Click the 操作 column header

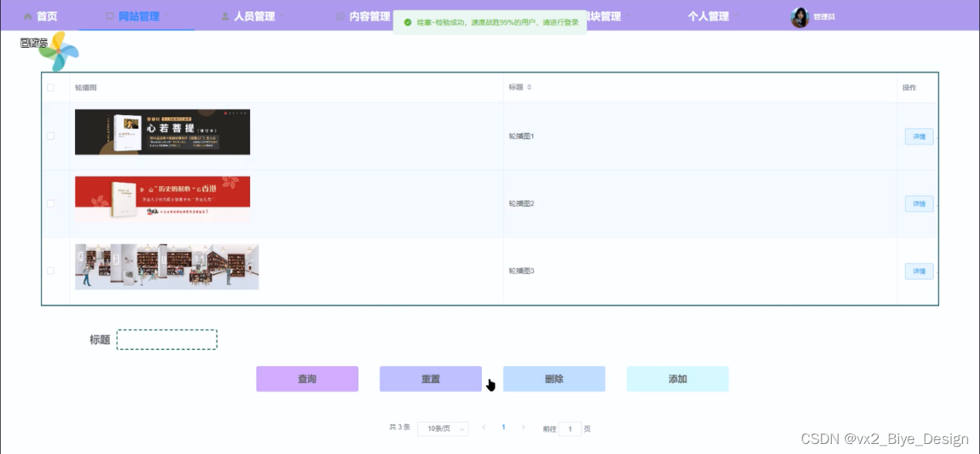(910, 87)
